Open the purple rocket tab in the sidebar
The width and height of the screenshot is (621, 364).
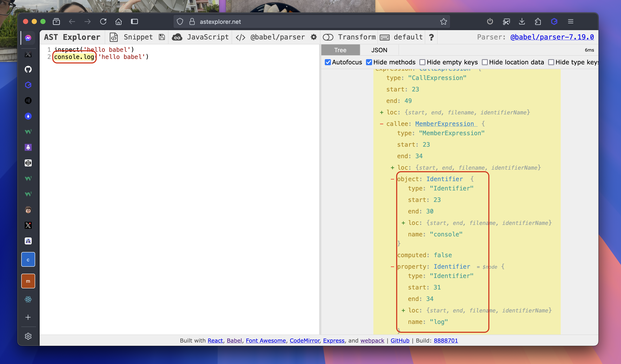(x=28, y=147)
